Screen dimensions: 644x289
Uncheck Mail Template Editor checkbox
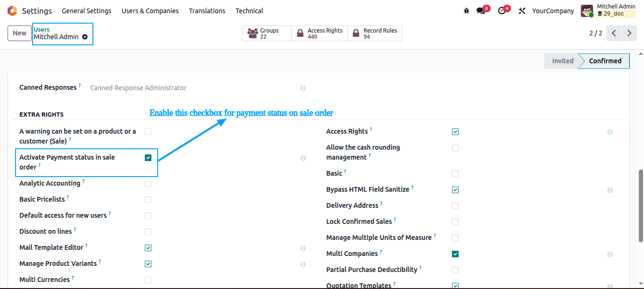148,248
